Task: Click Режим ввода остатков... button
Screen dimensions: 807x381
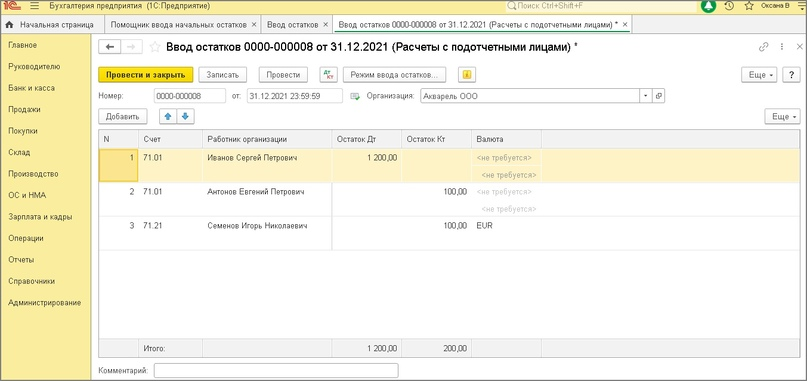Action: (394, 75)
